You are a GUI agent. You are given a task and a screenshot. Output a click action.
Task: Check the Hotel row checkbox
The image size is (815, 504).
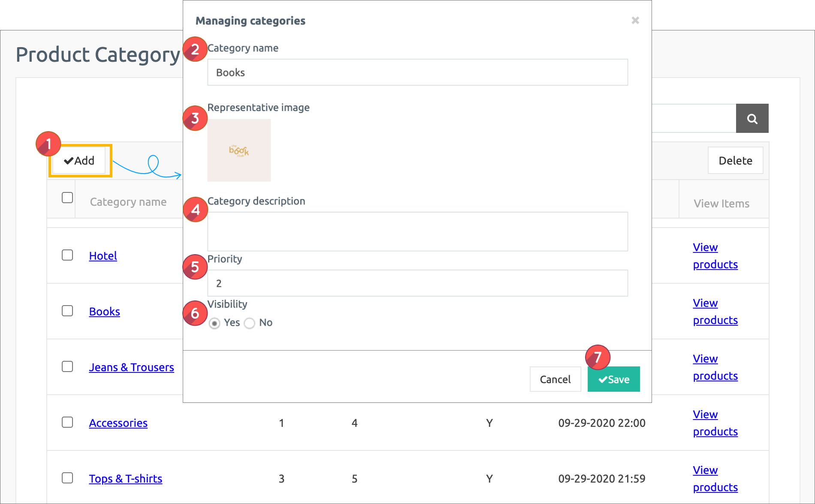tap(67, 255)
